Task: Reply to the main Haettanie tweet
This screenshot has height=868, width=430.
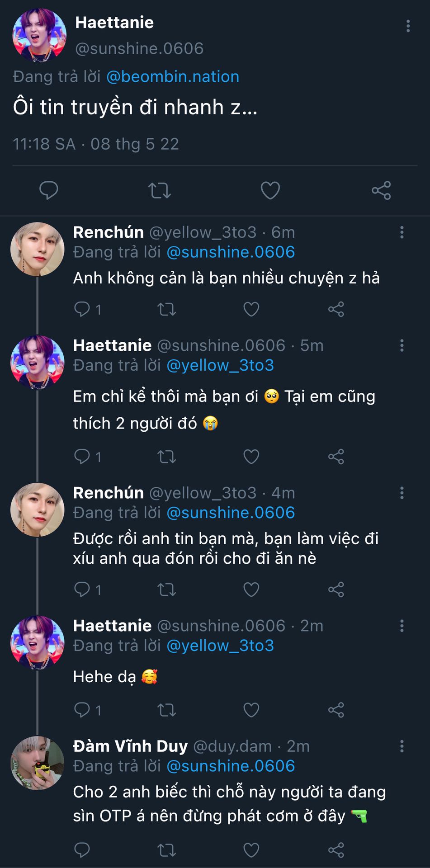Action: click(x=48, y=190)
